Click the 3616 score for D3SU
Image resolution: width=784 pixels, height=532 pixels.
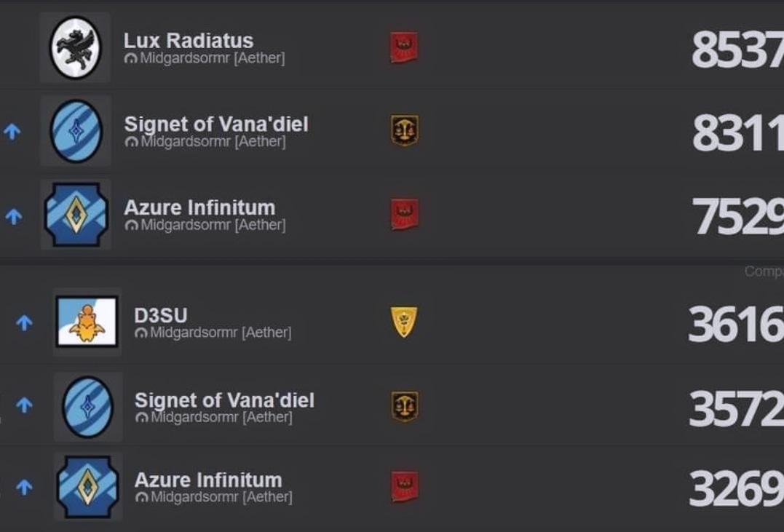[x=736, y=325]
